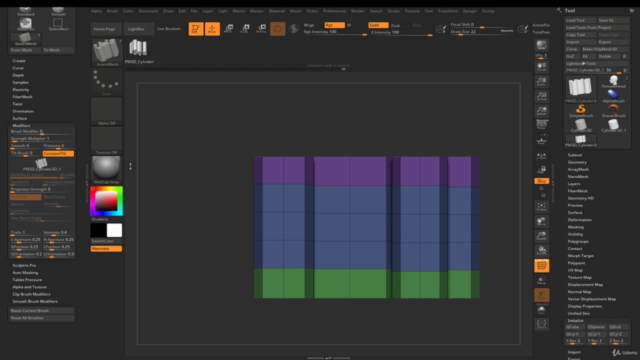Click the Frame mesh icon
Image resolution: width=640 pixels, height=360 pixels.
pos(542,207)
